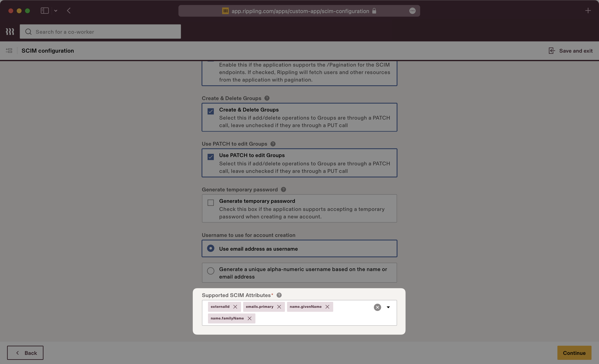Screen dimensions: 599x364
Task: Click the Continue button
Action: click(574, 353)
